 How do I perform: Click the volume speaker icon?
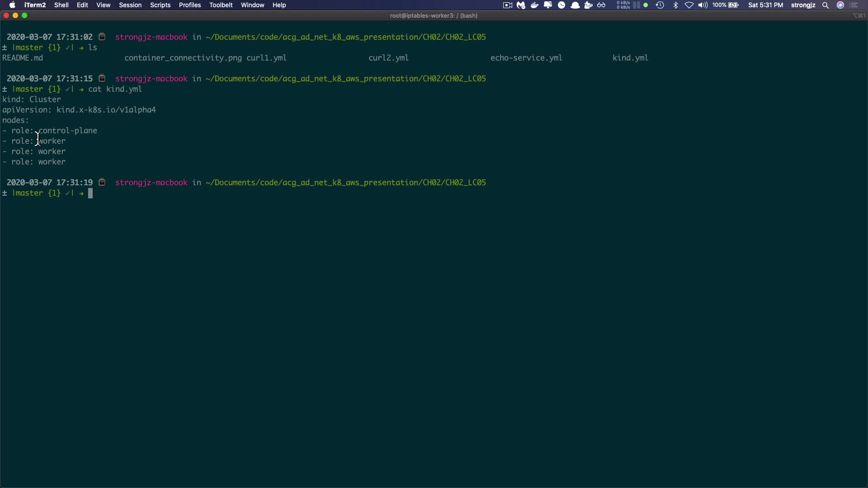tap(703, 5)
